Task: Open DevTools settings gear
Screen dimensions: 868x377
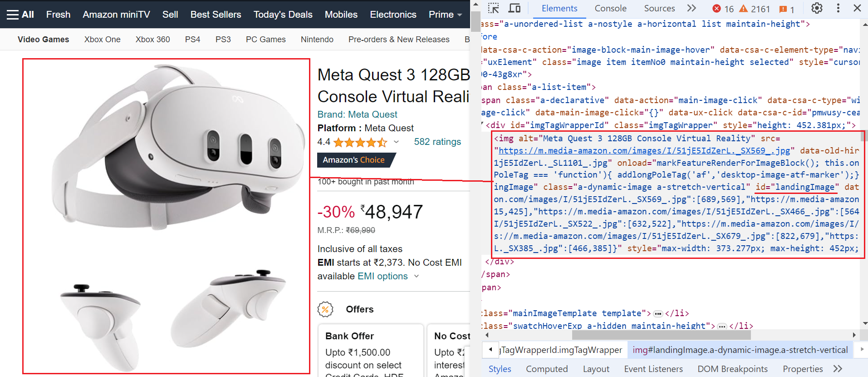Action: tap(817, 8)
